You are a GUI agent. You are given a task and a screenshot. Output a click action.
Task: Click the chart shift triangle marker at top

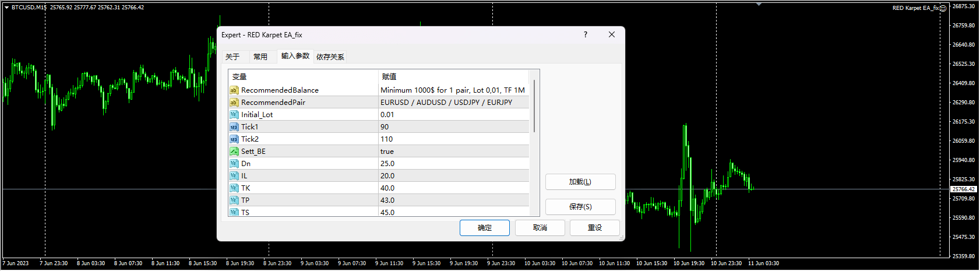pos(759,5)
